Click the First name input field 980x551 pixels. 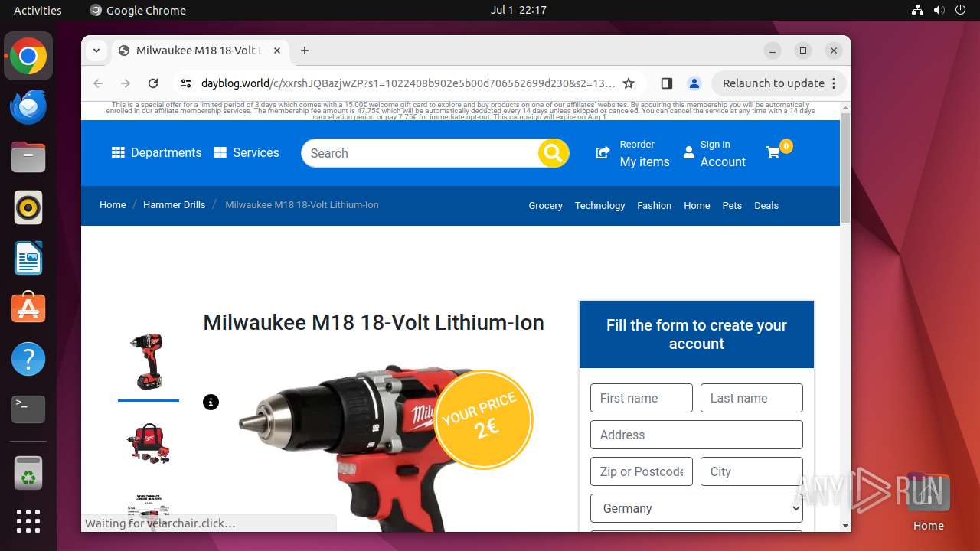(642, 398)
